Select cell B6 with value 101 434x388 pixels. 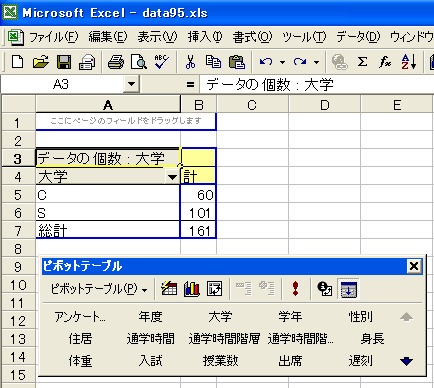[198, 213]
